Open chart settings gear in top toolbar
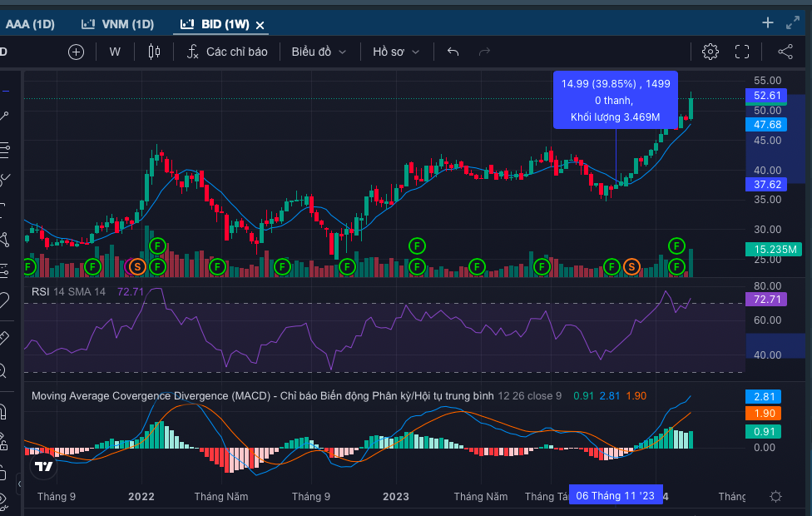Screen dimensions: 812x516 pos(710,52)
